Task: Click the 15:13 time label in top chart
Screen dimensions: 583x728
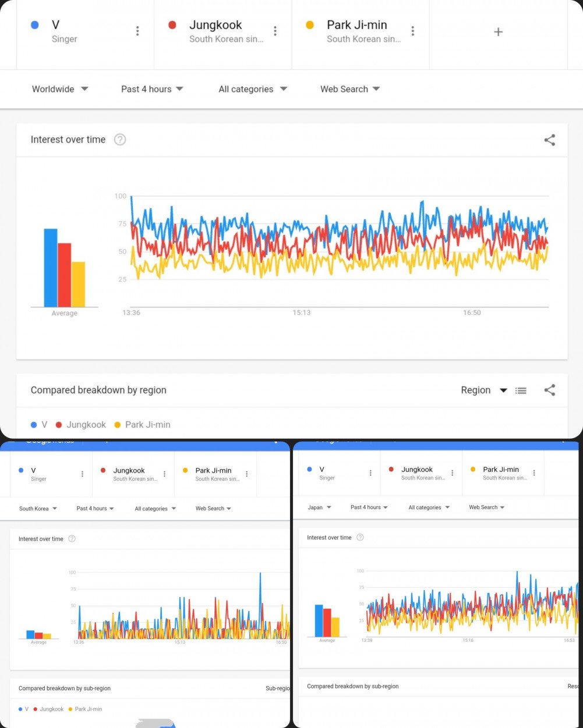Action: (x=302, y=313)
